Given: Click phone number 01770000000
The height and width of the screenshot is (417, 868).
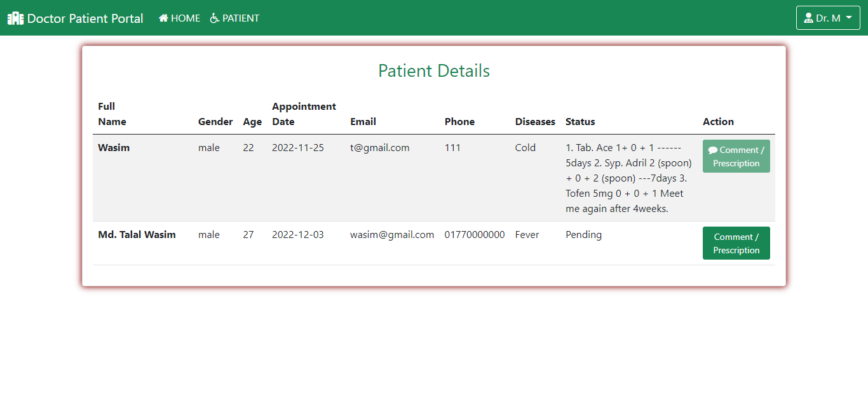Looking at the screenshot, I should coord(475,235).
